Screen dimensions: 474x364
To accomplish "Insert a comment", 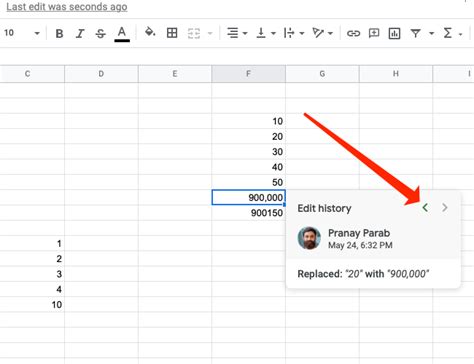I will click(x=374, y=33).
